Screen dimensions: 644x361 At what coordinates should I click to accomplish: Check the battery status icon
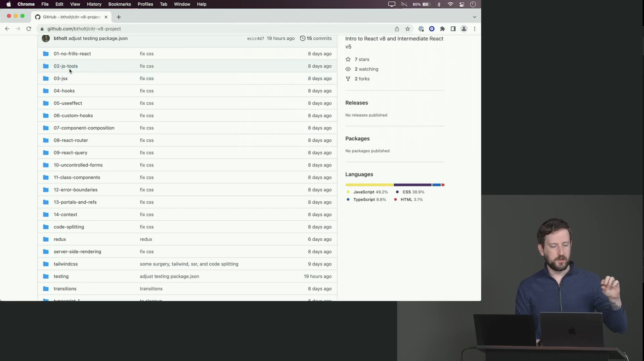tap(426, 4)
